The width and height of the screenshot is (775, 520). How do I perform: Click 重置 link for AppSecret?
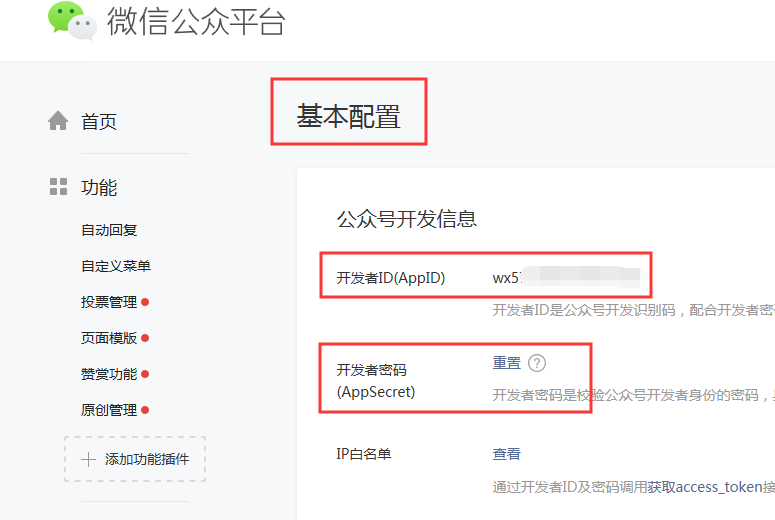(x=507, y=363)
